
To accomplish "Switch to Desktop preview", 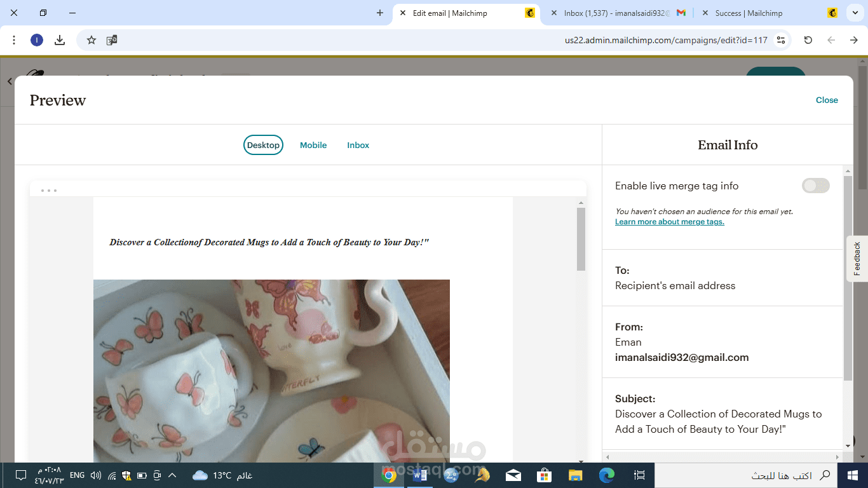I will [x=263, y=145].
